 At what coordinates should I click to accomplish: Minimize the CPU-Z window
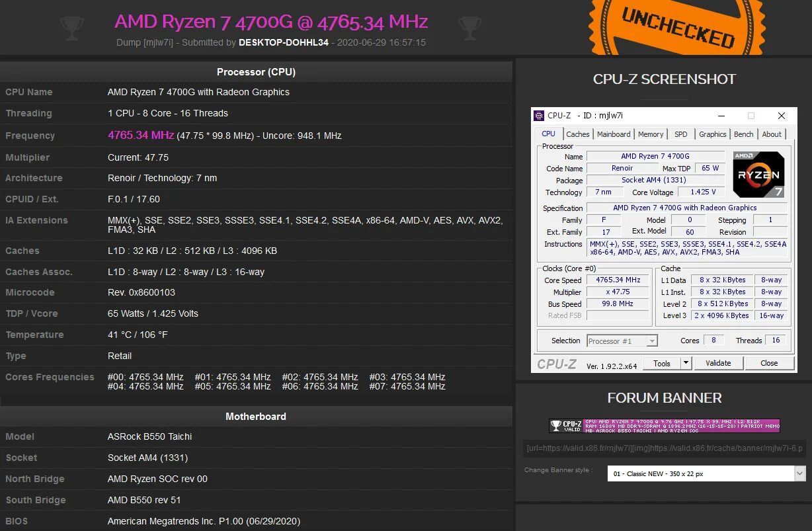pyautogui.click(x=721, y=116)
